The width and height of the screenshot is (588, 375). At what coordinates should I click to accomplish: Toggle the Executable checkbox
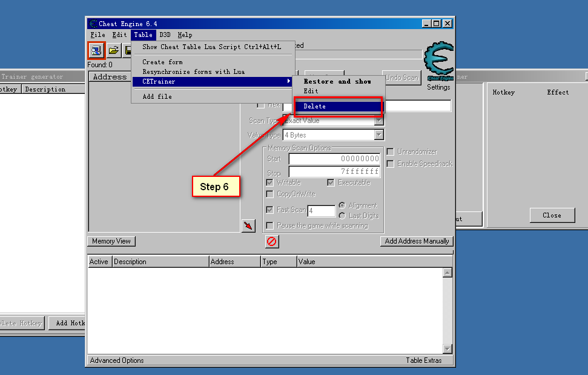[331, 182]
